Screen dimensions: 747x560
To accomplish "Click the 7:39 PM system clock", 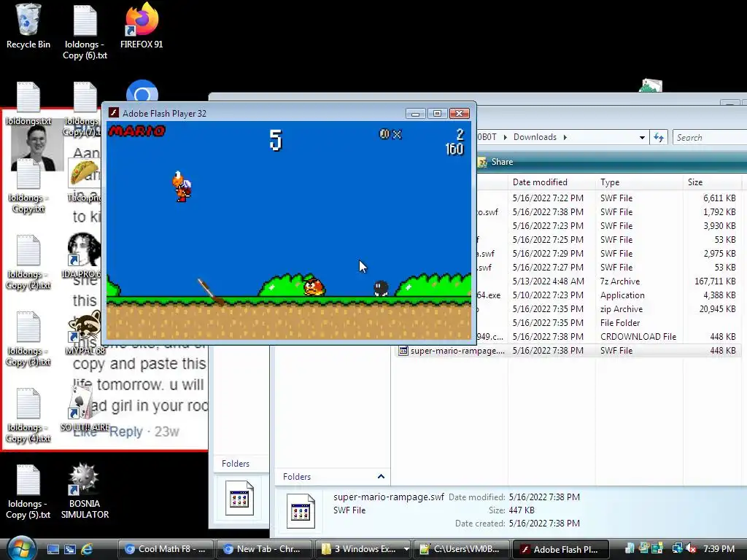I will pos(719,548).
